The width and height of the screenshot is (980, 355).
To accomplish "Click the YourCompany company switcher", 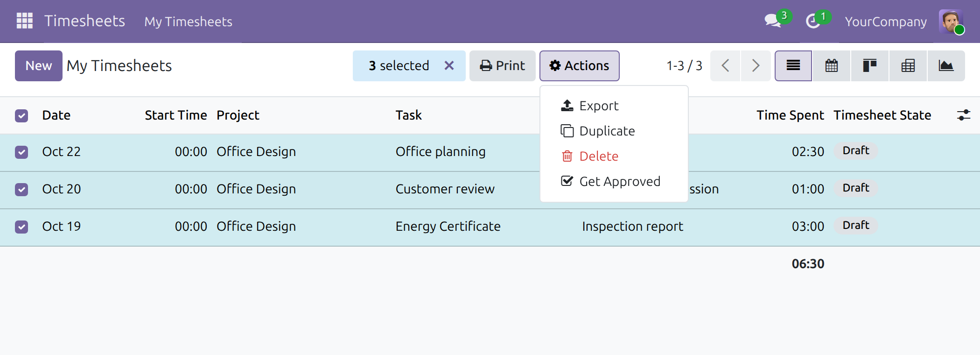I will click(886, 21).
